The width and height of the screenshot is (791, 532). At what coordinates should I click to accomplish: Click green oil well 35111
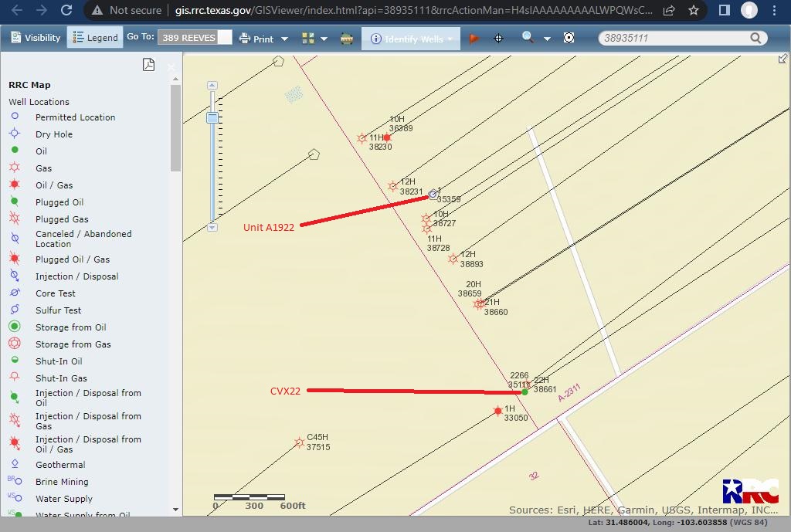pyautogui.click(x=525, y=391)
